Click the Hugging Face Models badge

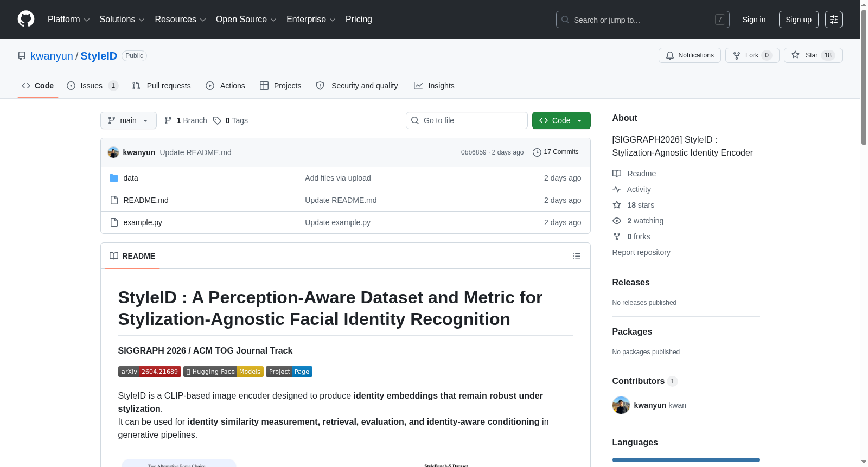(224, 372)
